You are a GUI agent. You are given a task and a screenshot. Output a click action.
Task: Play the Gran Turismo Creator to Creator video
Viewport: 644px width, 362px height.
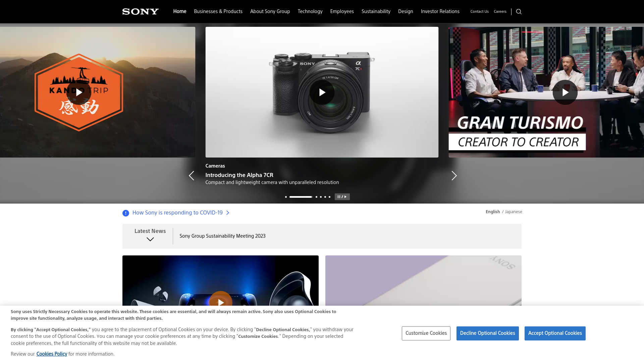click(565, 92)
